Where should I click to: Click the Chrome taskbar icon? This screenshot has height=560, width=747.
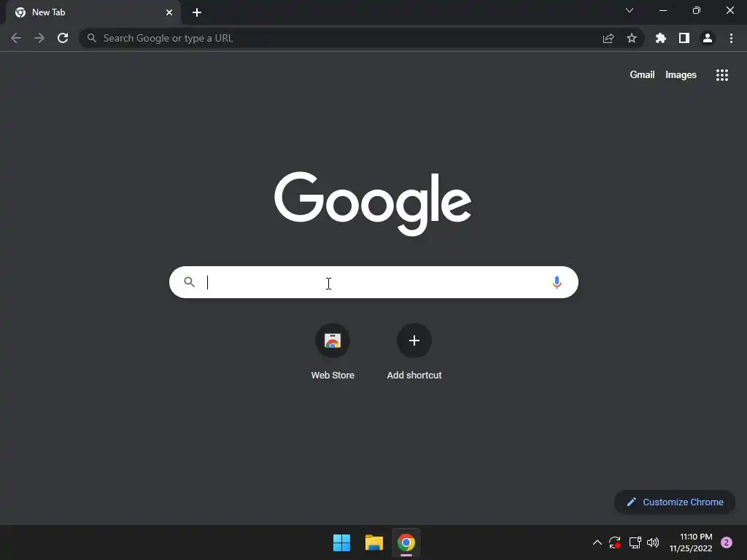pos(406,542)
